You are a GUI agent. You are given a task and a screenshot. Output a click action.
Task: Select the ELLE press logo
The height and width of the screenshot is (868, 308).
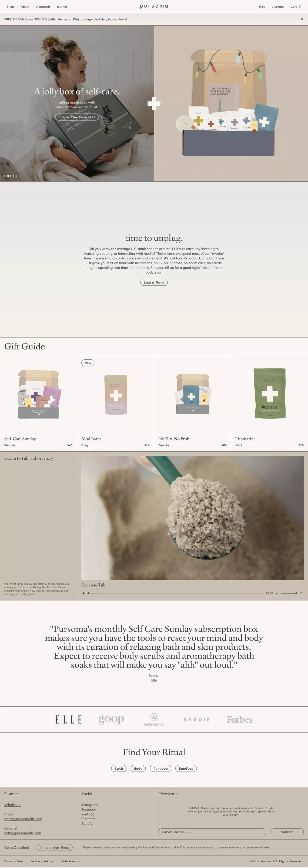[68, 720]
